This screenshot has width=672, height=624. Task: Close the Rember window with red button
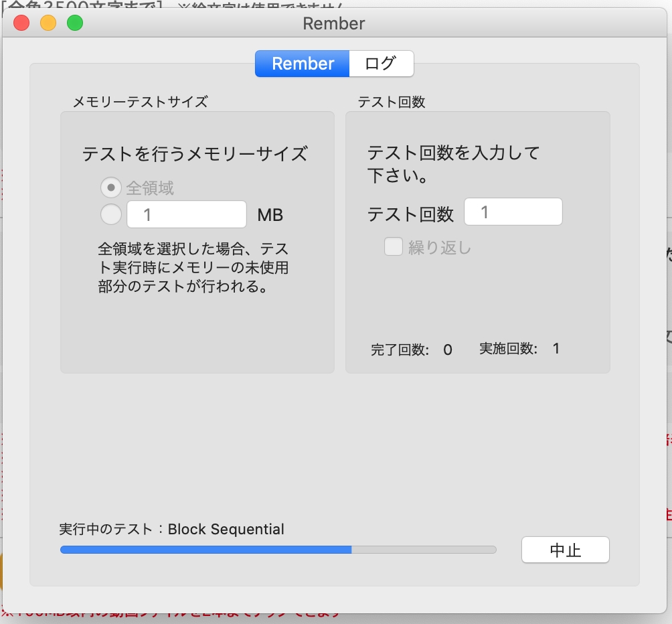pos(21,23)
